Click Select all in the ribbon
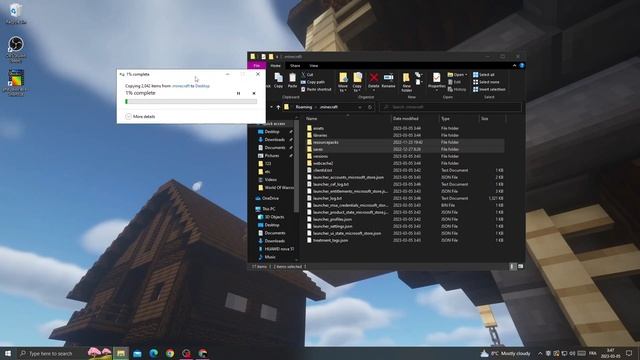640x360 pixels. pyautogui.click(x=484, y=75)
